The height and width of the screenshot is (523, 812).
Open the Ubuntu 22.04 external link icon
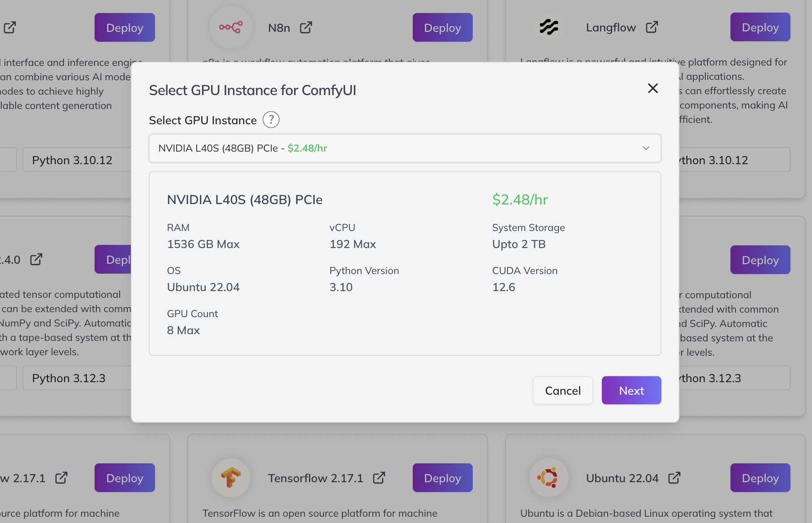[x=674, y=478]
